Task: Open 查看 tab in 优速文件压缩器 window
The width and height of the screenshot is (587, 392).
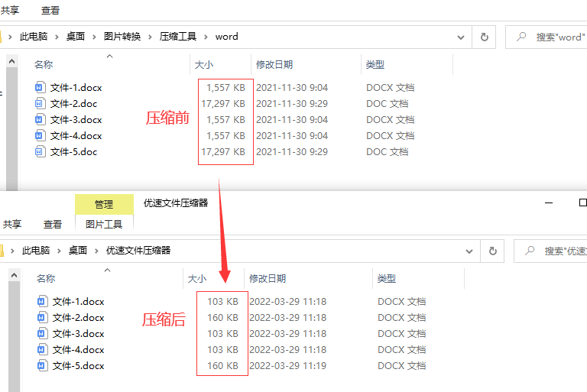Action: (x=53, y=224)
